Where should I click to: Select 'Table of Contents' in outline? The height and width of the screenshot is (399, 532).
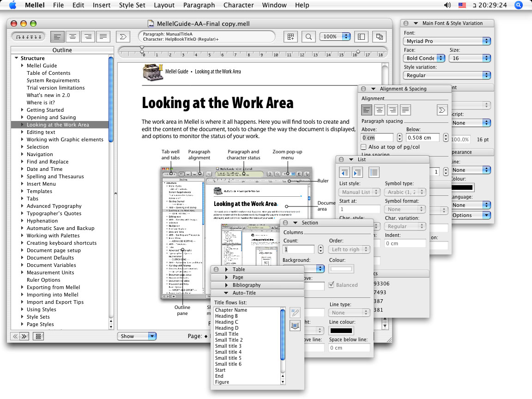point(48,73)
